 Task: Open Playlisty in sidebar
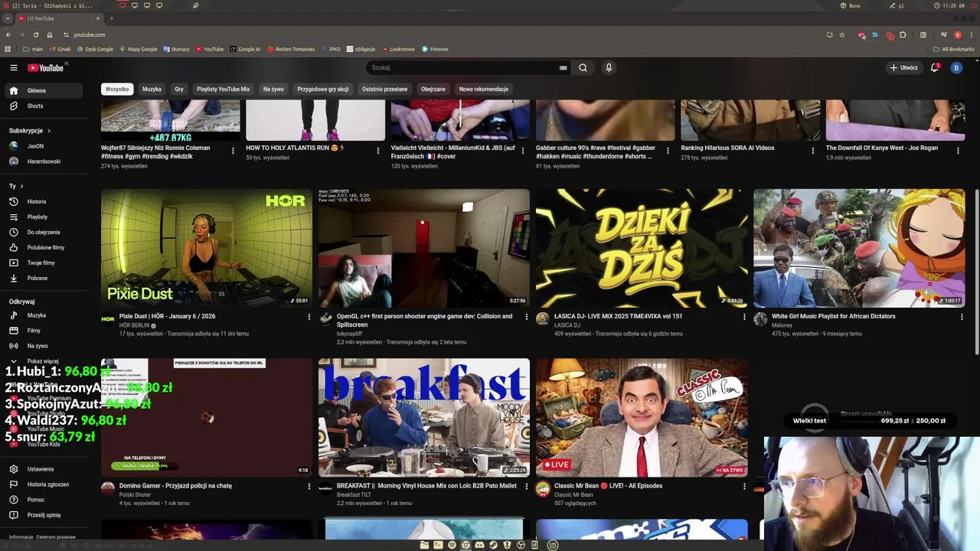point(42,217)
